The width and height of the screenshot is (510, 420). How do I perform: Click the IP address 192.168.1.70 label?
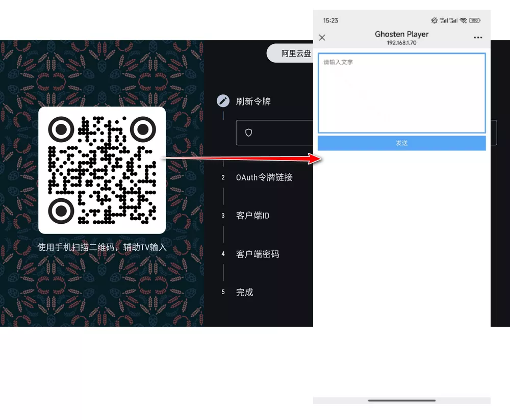click(x=402, y=43)
